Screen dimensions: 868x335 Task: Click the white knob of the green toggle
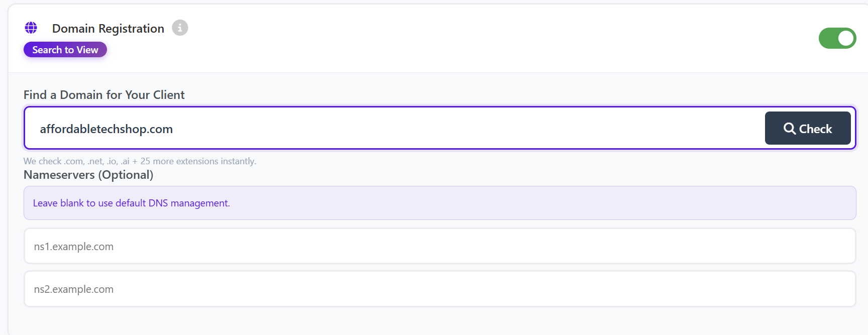point(846,38)
